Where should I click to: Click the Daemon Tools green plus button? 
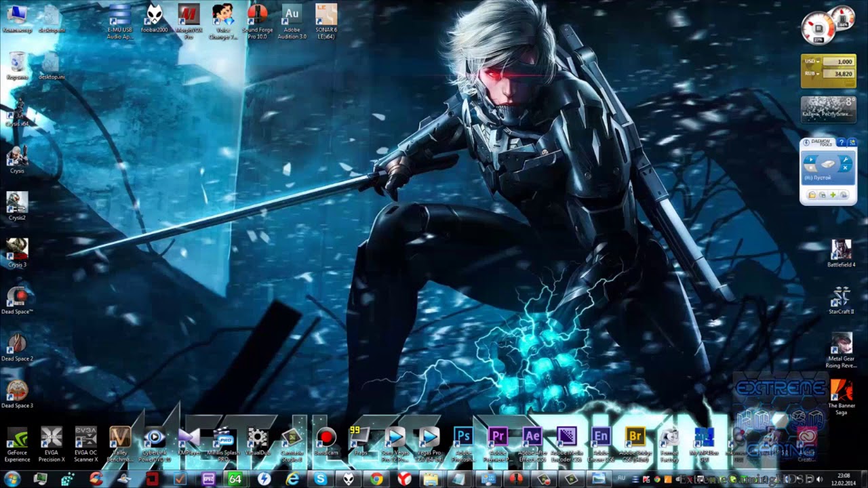833,195
